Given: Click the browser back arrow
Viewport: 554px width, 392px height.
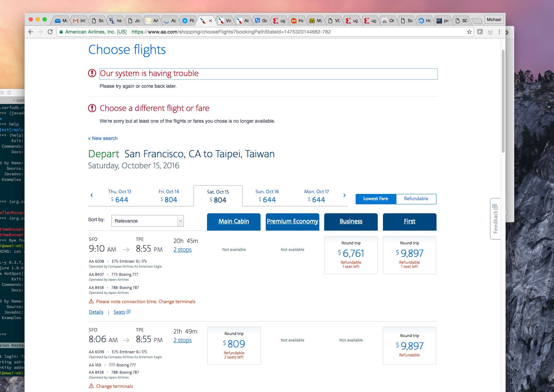Looking at the screenshot, I should [x=31, y=32].
